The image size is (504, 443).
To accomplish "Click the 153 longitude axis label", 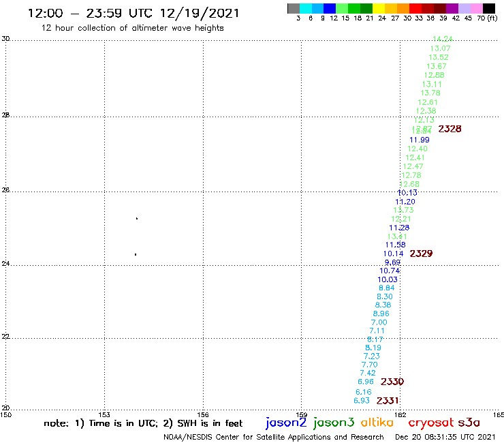I will 104,414.
